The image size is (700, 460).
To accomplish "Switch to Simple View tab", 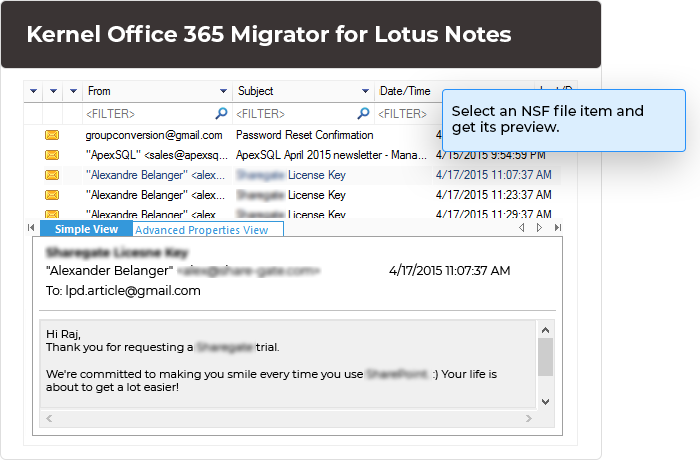I will click(87, 229).
